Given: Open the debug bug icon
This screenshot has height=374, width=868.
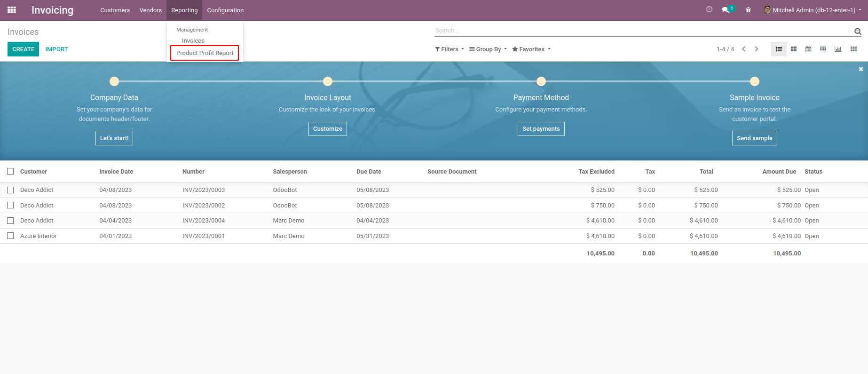Looking at the screenshot, I should (748, 10).
